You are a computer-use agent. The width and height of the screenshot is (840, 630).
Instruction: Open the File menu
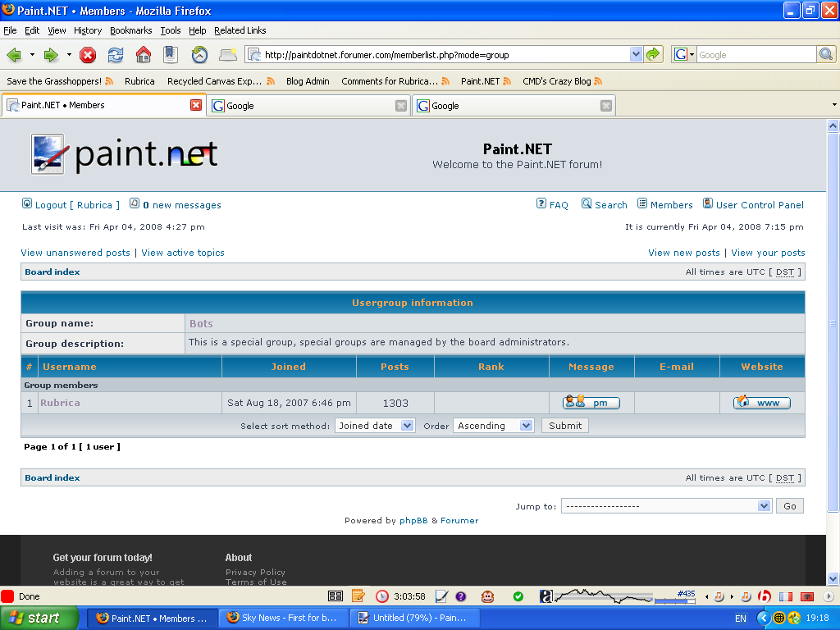tap(10, 30)
